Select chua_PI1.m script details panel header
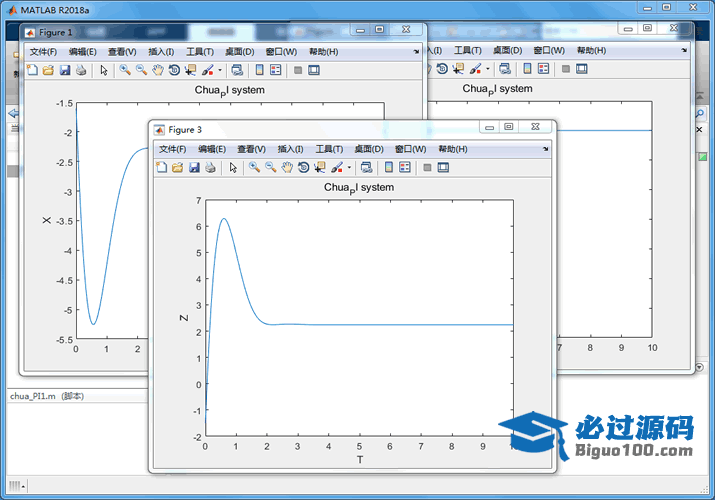 78,396
